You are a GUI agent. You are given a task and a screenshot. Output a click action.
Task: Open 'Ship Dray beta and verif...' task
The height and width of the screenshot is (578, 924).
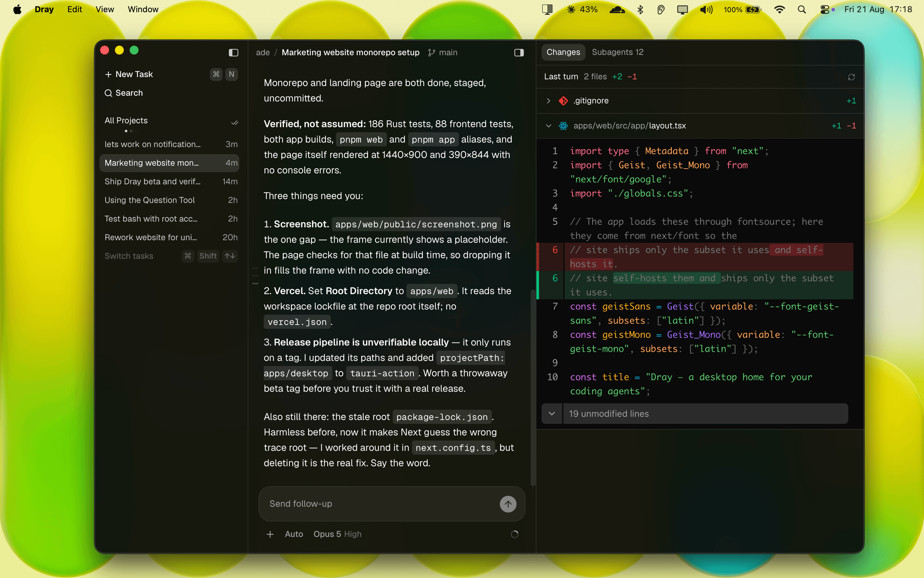coord(169,181)
